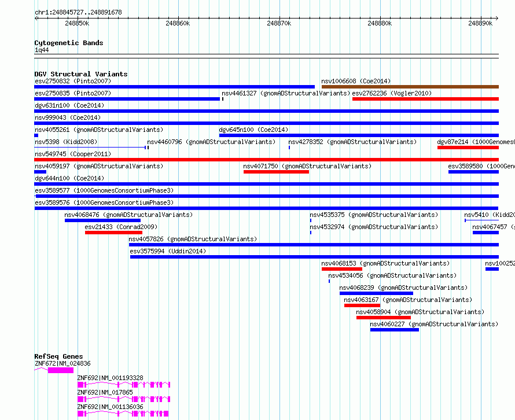The height and width of the screenshot is (420, 515).
Task: Select the red esv2762236 (Vogler2010) bar
Action: pyautogui.click(x=426, y=99)
